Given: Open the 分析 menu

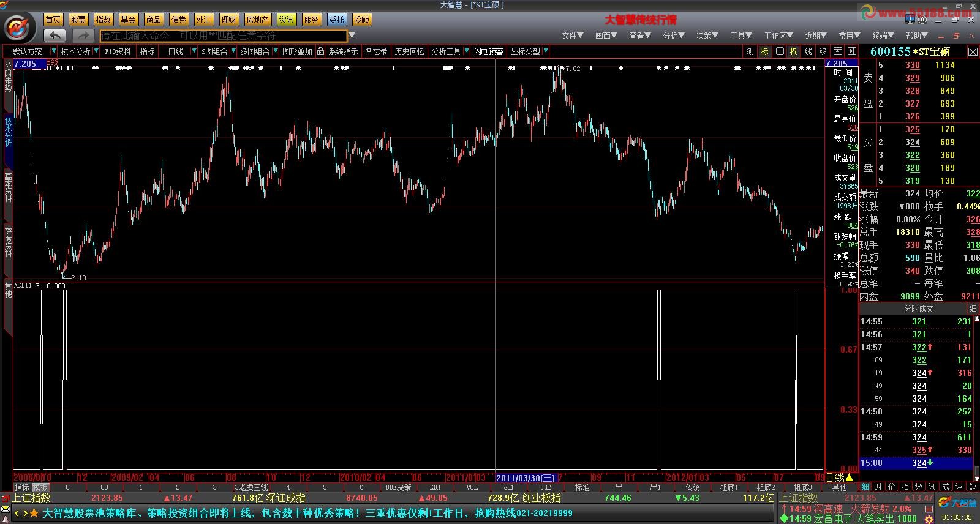Looking at the screenshot, I should (x=673, y=36).
